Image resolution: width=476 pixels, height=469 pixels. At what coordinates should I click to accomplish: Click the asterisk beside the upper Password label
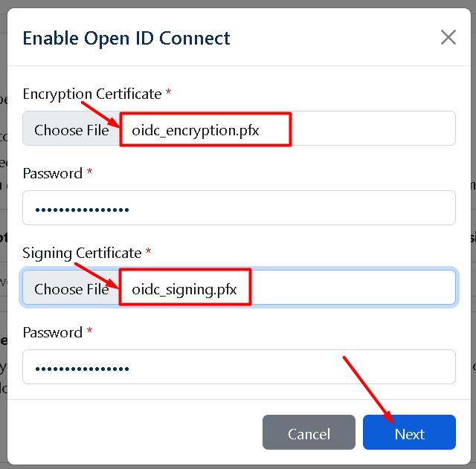click(90, 172)
